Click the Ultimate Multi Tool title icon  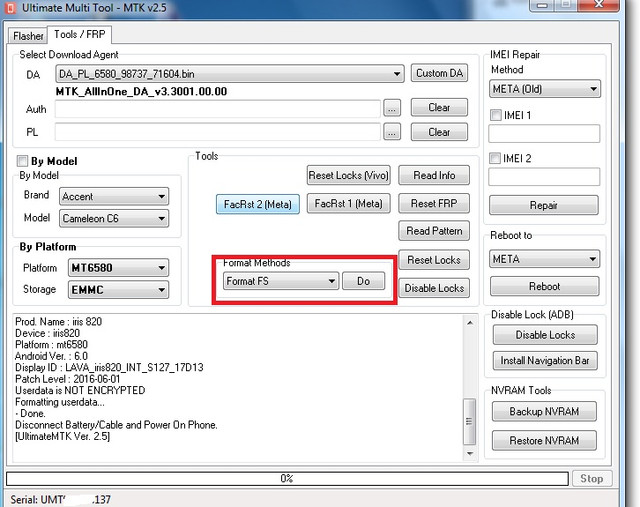11,8
